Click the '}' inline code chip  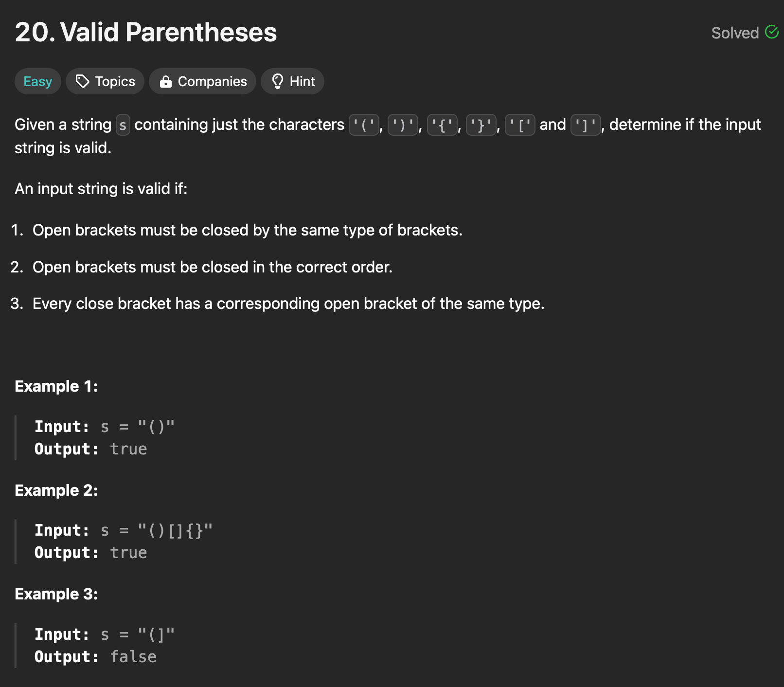[481, 125]
